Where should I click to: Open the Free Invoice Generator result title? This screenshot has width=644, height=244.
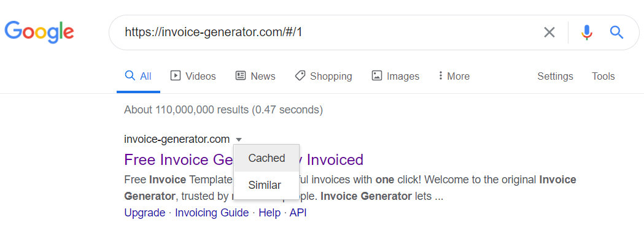click(x=244, y=159)
